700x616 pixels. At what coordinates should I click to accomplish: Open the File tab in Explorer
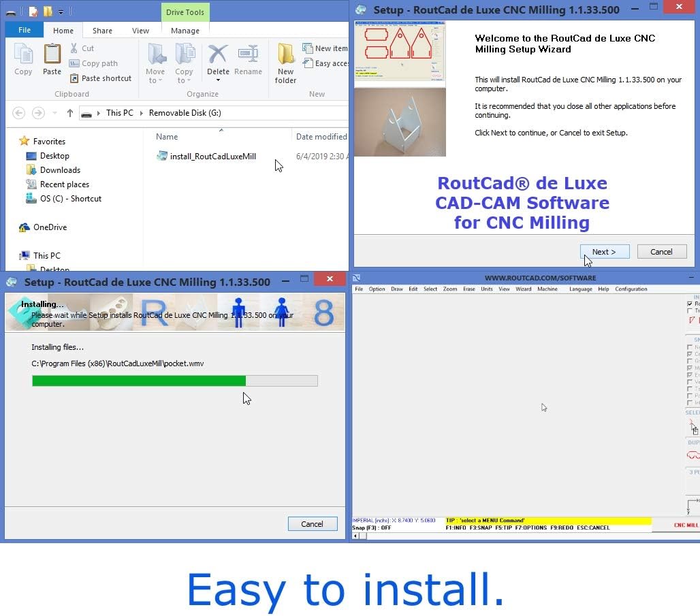pyautogui.click(x=25, y=30)
